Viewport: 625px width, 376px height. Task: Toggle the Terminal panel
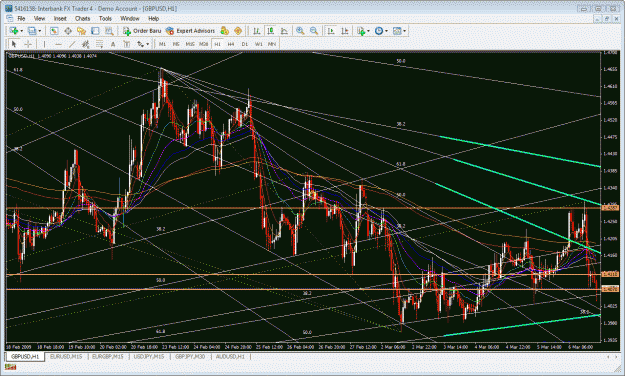click(95, 31)
